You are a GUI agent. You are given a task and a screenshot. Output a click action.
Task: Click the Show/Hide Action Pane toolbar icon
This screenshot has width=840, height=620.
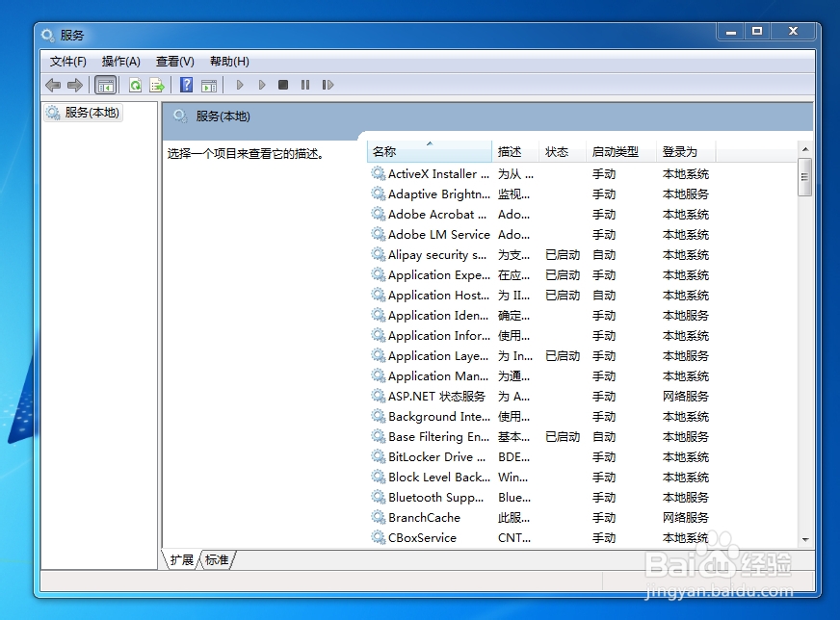coord(209,85)
